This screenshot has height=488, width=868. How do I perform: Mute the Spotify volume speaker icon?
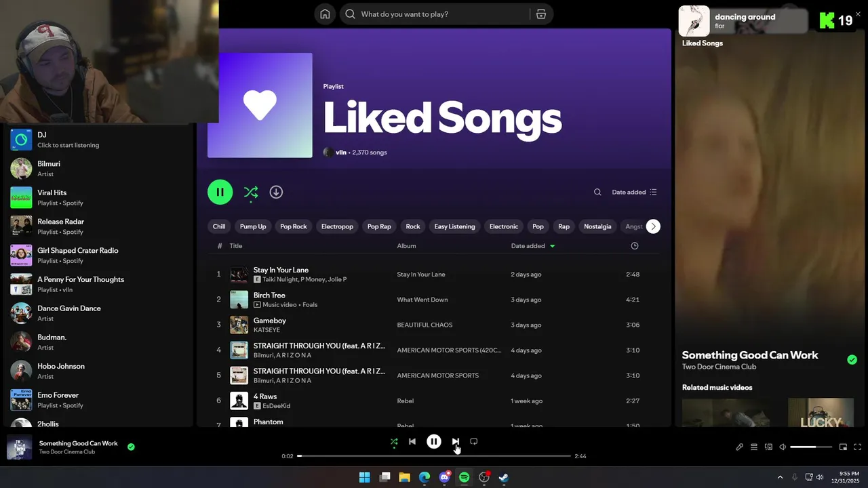pos(783,447)
